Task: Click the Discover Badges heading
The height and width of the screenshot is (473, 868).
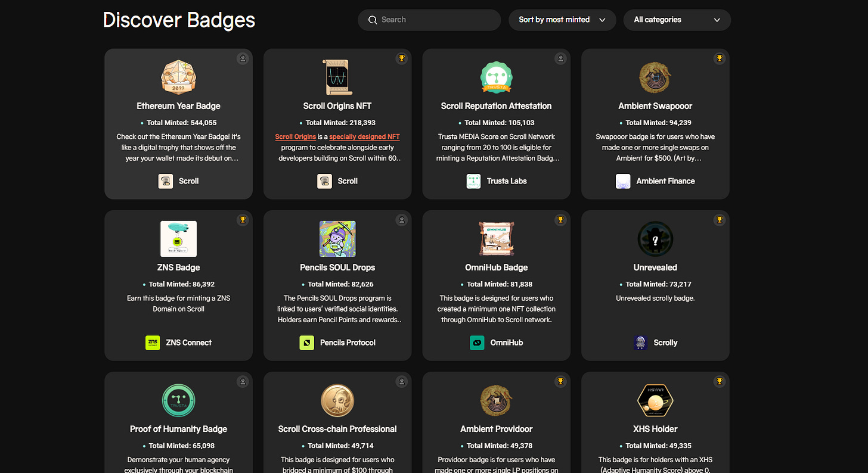Action: click(x=179, y=20)
